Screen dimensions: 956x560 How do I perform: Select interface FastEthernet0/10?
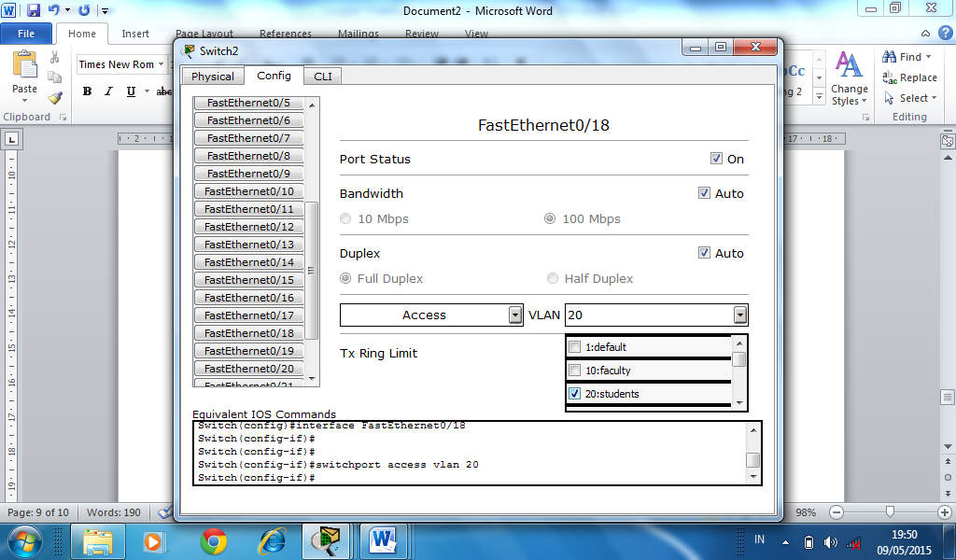pos(248,191)
